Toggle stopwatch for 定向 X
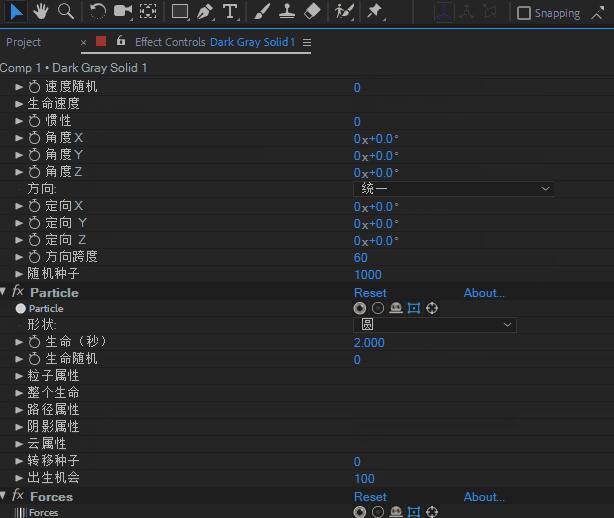The image size is (614, 518). 34,206
